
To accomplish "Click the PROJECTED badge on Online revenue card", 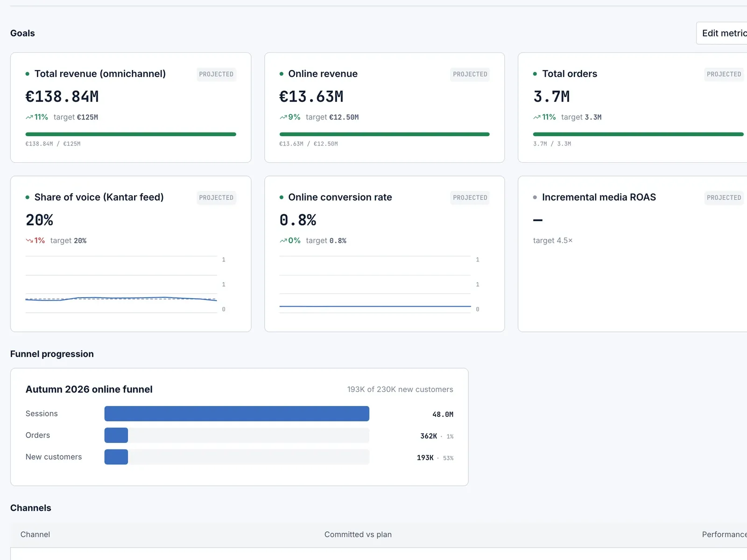I will pyautogui.click(x=470, y=74).
